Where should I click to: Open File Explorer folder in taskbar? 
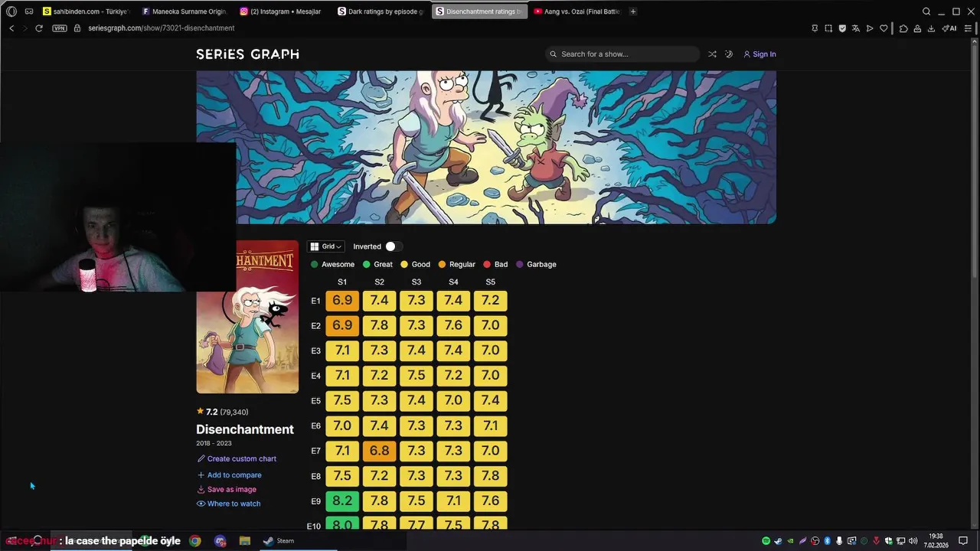pyautogui.click(x=245, y=541)
